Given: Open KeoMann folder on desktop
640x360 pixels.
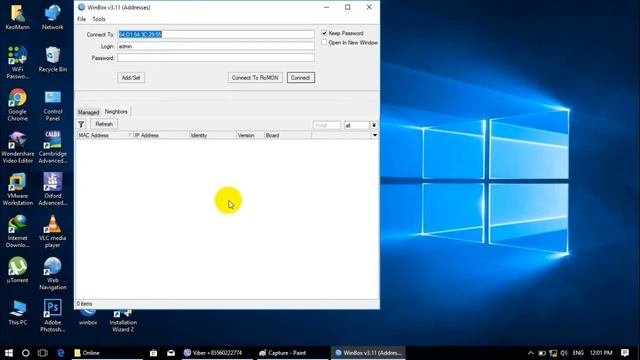Looking at the screenshot, I should coord(17,17).
